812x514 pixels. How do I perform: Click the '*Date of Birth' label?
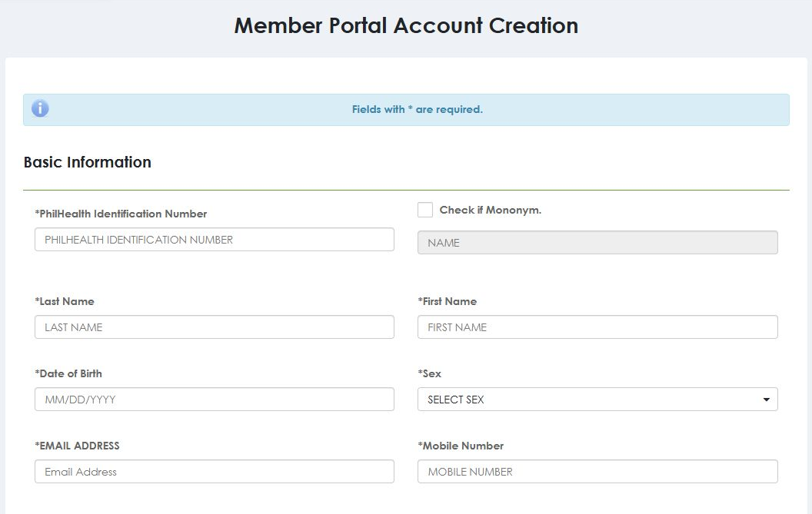click(x=68, y=373)
